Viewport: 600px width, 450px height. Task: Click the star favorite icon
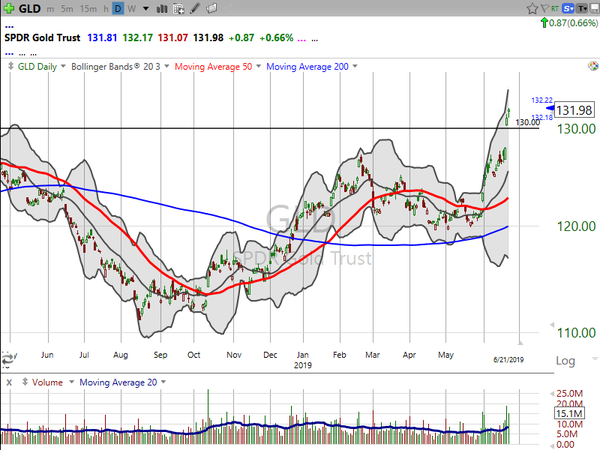pyautogui.click(x=532, y=8)
